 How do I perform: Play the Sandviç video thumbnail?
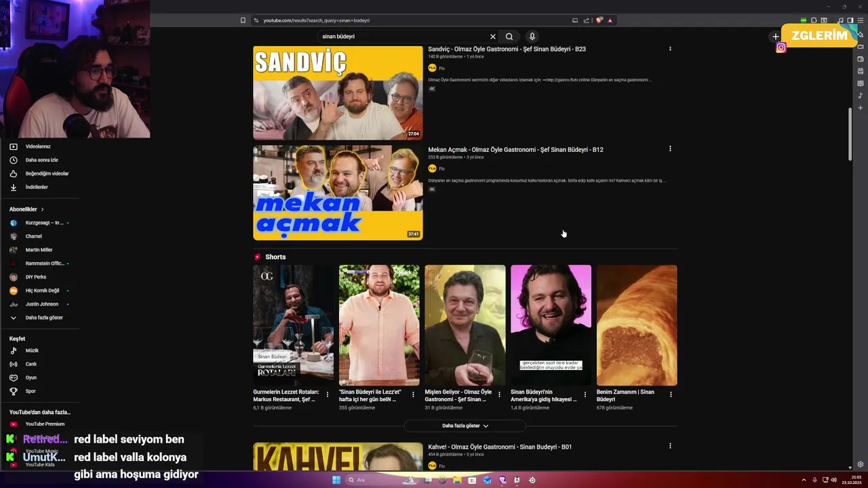coord(338,92)
